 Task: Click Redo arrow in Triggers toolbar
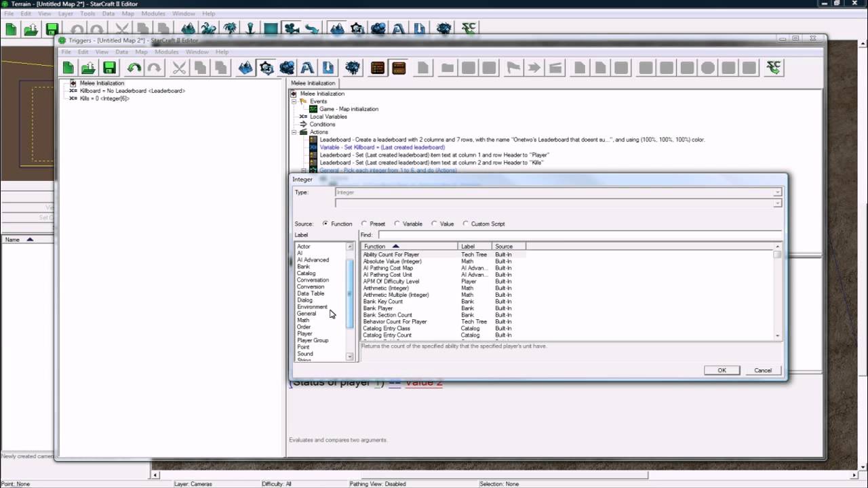tap(155, 68)
